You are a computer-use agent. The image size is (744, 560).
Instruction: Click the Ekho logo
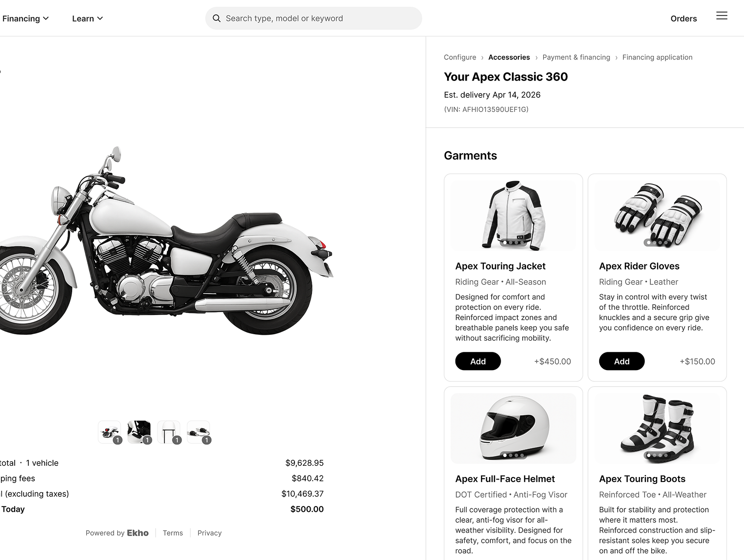point(137,533)
